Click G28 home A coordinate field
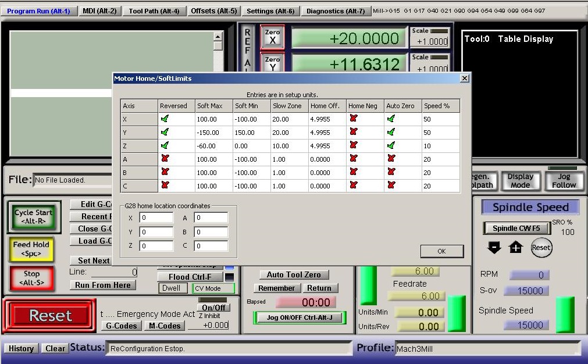 coord(211,217)
